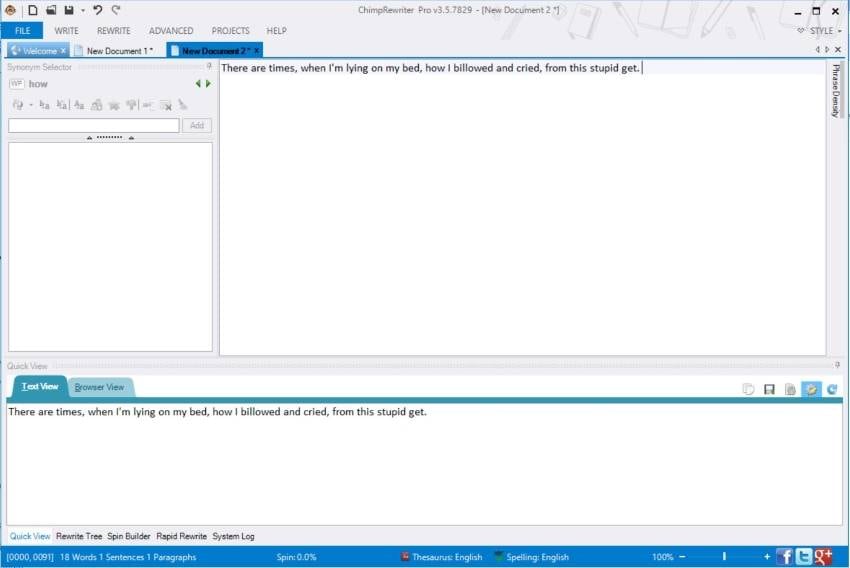Switch to the REWRITE ribbon tab
This screenshot has width=850, height=568.
(113, 31)
